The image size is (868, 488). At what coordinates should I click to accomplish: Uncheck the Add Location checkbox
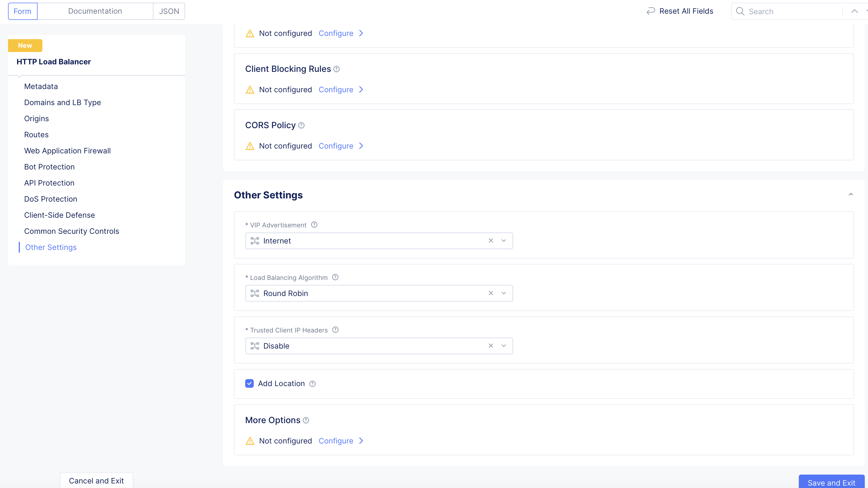click(249, 383)
